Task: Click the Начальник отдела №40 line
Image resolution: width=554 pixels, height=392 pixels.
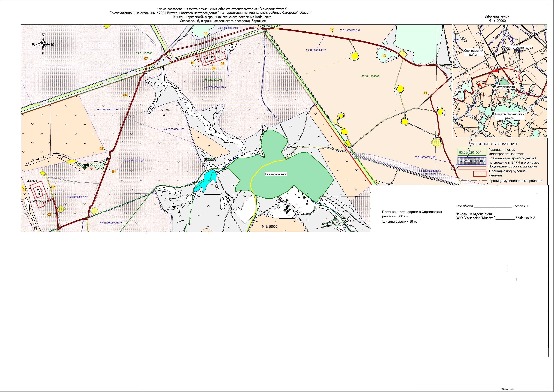Action: click(x=474, y=214)
